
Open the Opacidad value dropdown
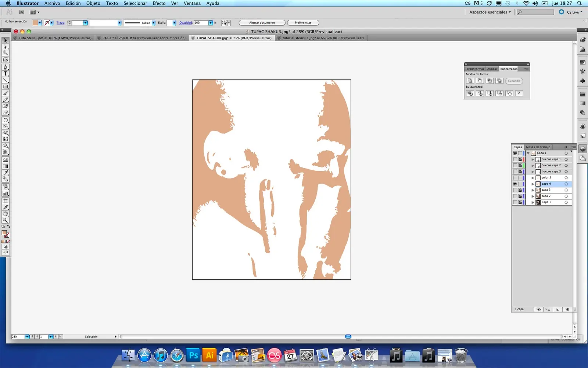pyautogui.click(x=211, y=23)
